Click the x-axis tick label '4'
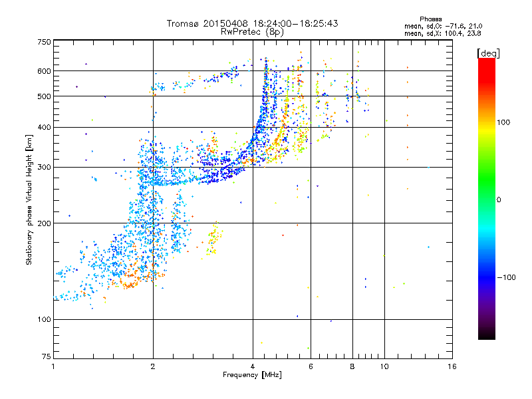 (253, 366)
